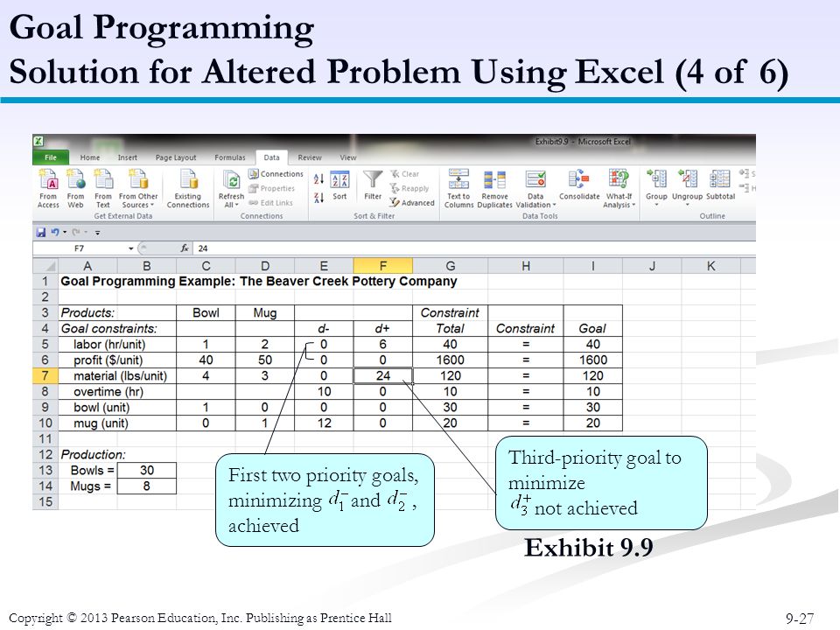Click the Save icon in Quick Access toolbar
Viewport: 840px width, 630px height.
[x=41, y=233]
